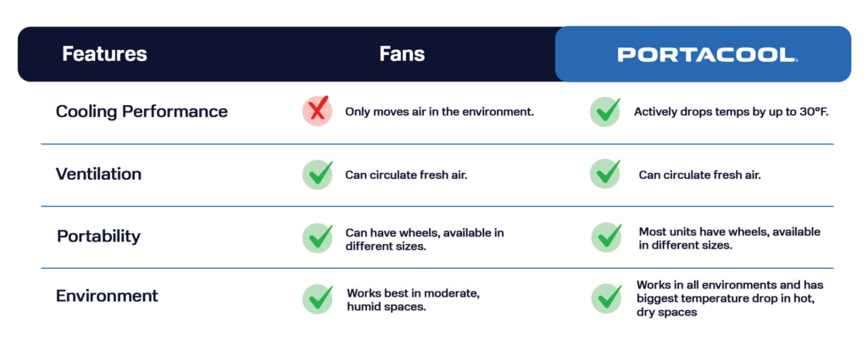Click the Environment row label

pos(107,297)
